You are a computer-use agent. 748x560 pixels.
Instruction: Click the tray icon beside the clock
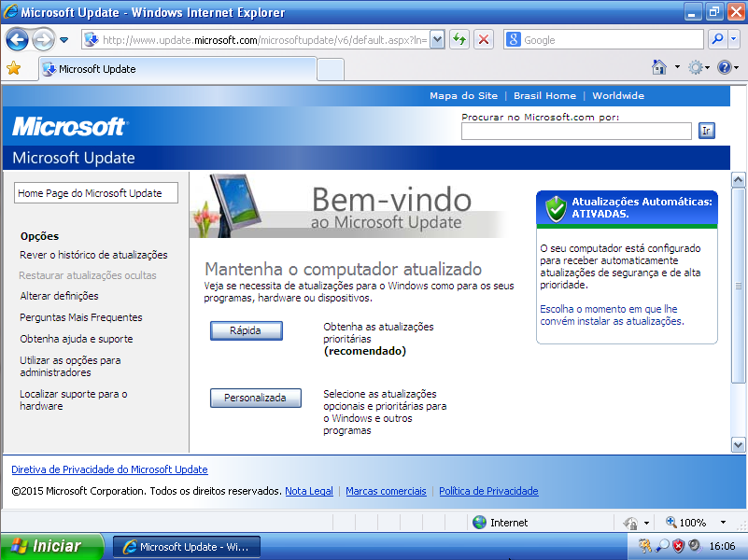(x=695, y=546)
